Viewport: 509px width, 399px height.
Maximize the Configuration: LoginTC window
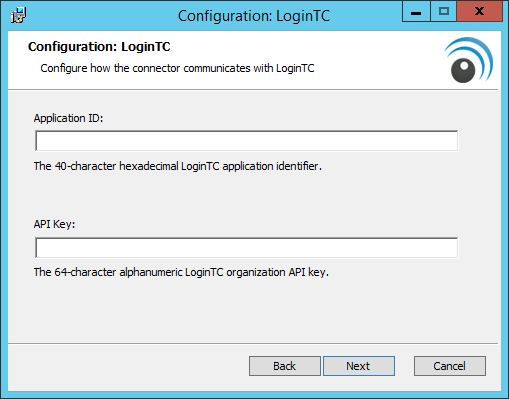point(444,12)
